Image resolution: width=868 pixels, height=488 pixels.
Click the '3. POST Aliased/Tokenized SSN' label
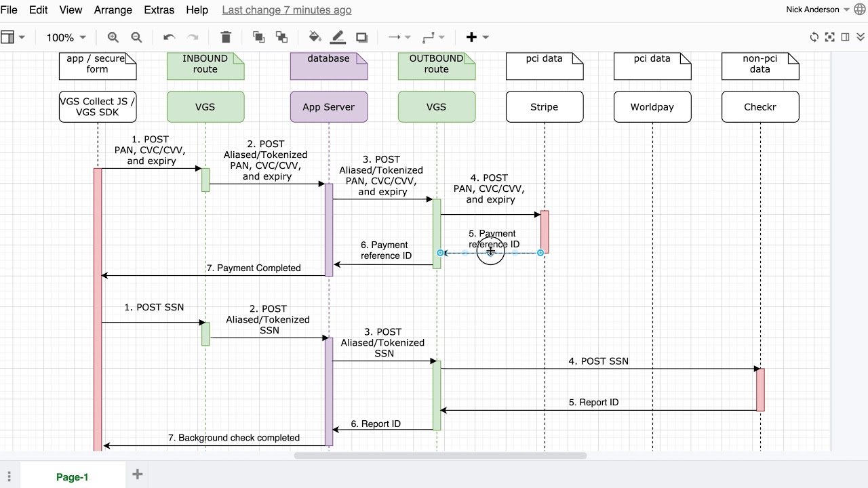pos(383,343)
